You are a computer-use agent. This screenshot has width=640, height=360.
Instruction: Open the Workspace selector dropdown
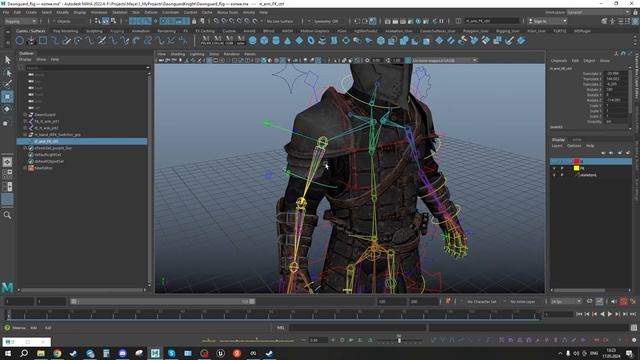click(599, 13)
